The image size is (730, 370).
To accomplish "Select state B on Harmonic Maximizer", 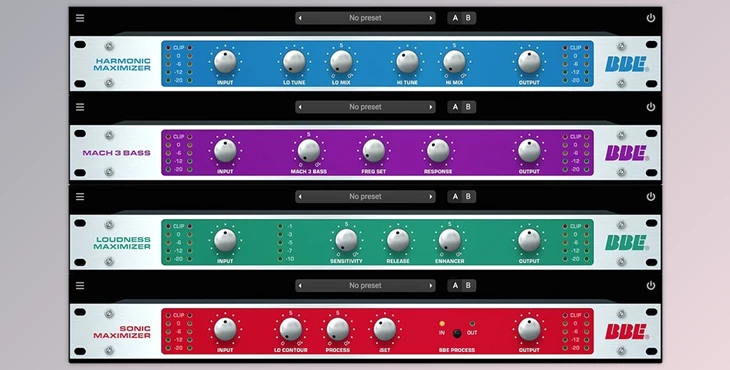I will pos(468,18).
